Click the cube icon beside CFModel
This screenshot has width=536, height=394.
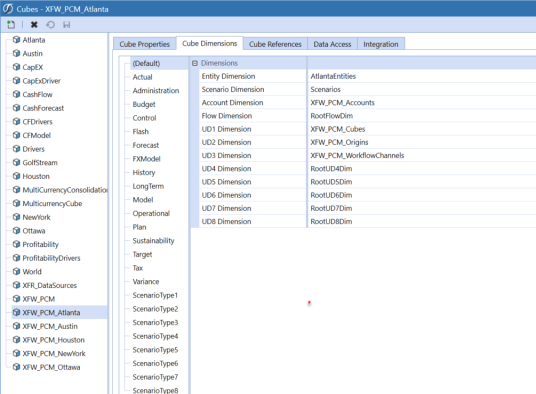(16, 135)
